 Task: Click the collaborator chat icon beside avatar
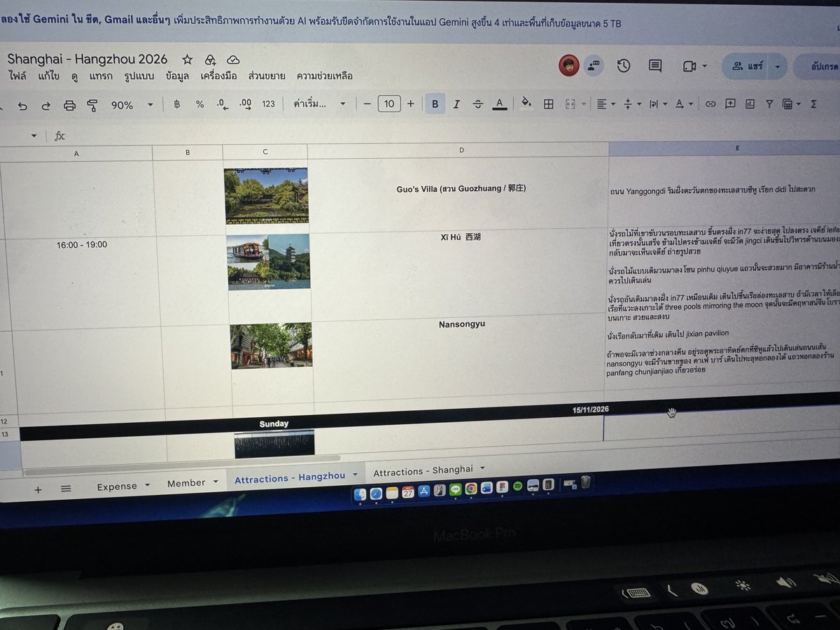coord(594,65)
